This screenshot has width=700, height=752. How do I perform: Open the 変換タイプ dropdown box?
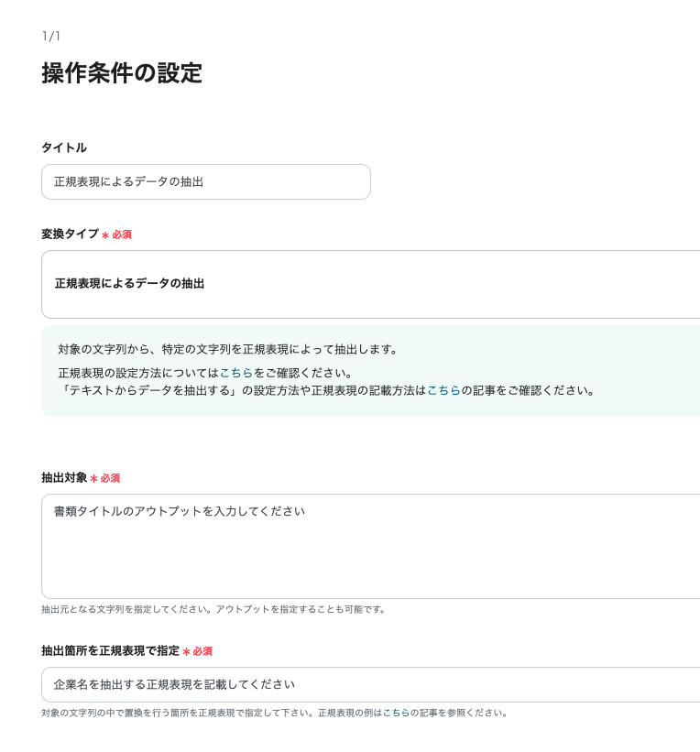pyautogui.click(x=370, y=284)
